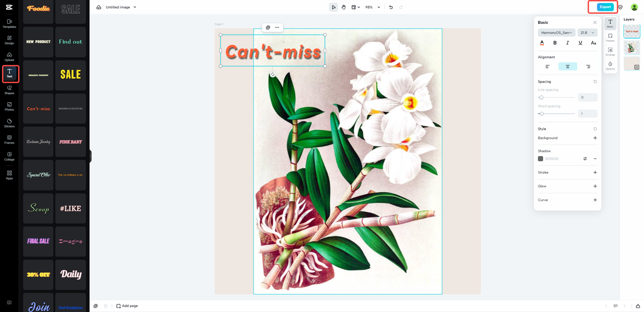Switch to the Basic tab

(x=610, y=24)
